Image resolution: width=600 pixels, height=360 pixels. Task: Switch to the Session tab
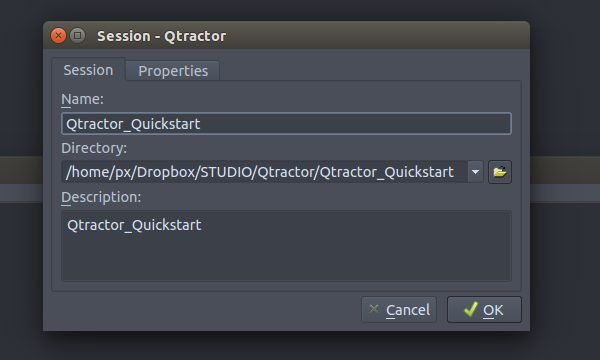pyautogui.click(x=88, y=70)
